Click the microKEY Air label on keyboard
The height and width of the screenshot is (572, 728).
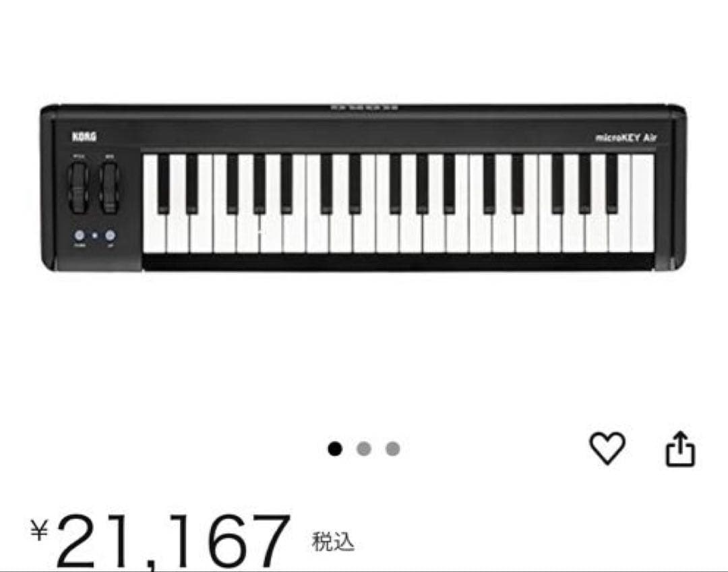coord(626,138)
